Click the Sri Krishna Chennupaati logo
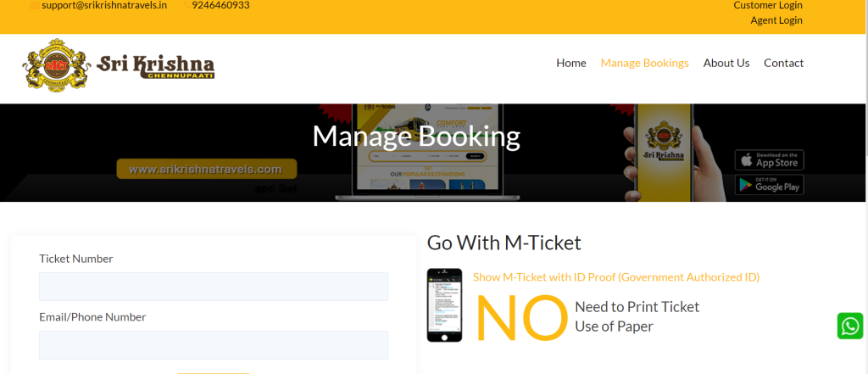 [x=119, y=65]
